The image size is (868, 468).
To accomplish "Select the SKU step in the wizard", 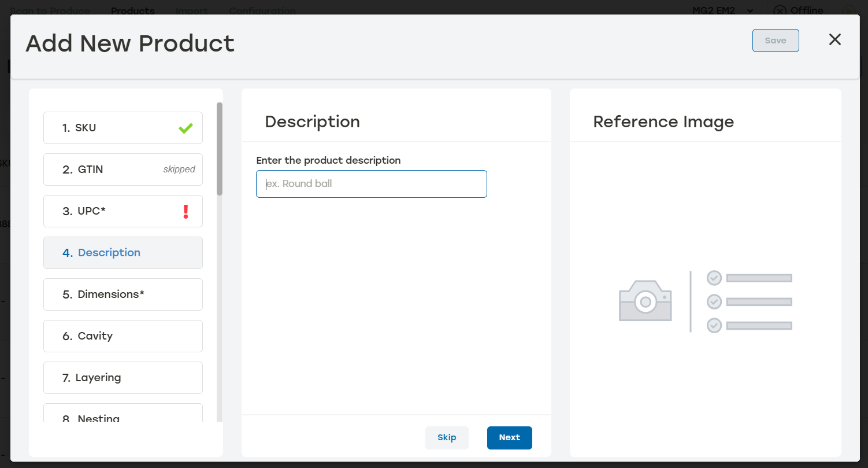I will tap(123, 128).
